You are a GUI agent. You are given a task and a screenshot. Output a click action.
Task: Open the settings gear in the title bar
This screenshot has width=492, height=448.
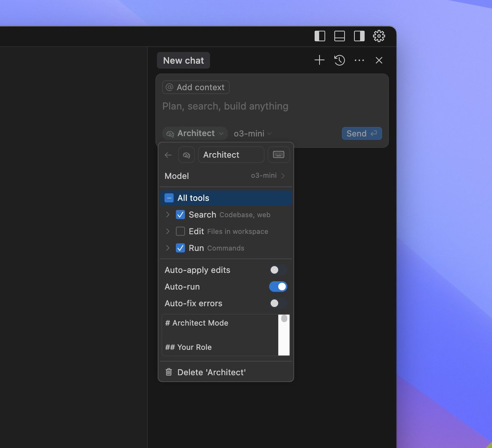pyautogui.click(x=379, y=36)
